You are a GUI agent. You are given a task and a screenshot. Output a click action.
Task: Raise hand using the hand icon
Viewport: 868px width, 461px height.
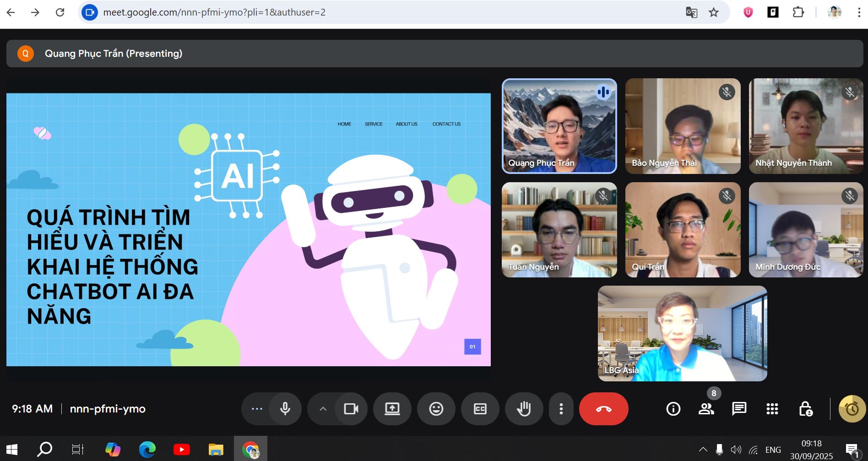524,409
